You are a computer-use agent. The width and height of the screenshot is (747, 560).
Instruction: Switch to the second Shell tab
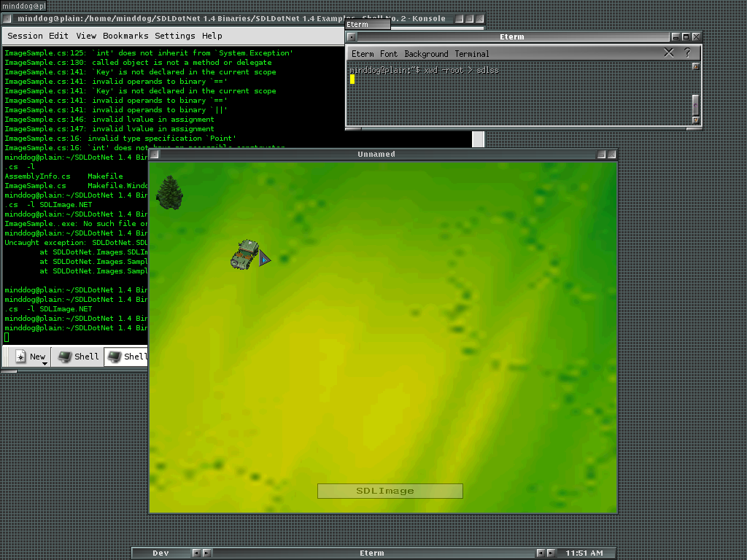pyautogui.click(x=127, y=357)
